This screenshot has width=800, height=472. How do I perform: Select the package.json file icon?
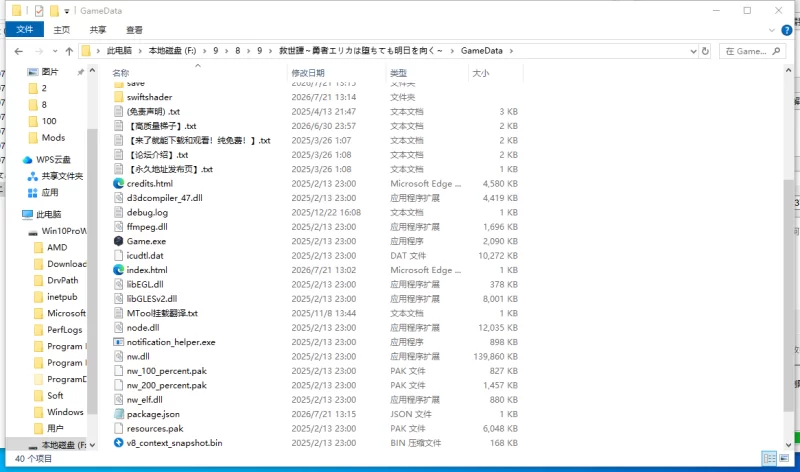[x=118, y=414]
